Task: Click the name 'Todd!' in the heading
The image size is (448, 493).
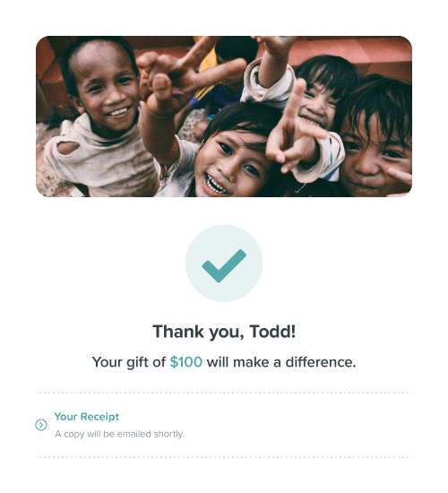Action: (272, 332)
